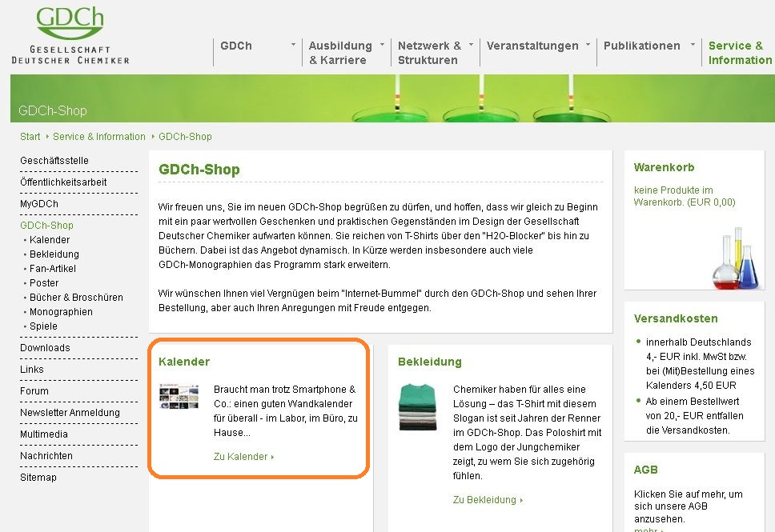The height and width of the screenshot is (532, 775).
Task: Go to MyGDCh in the sidebar
Action: [39, 204]
